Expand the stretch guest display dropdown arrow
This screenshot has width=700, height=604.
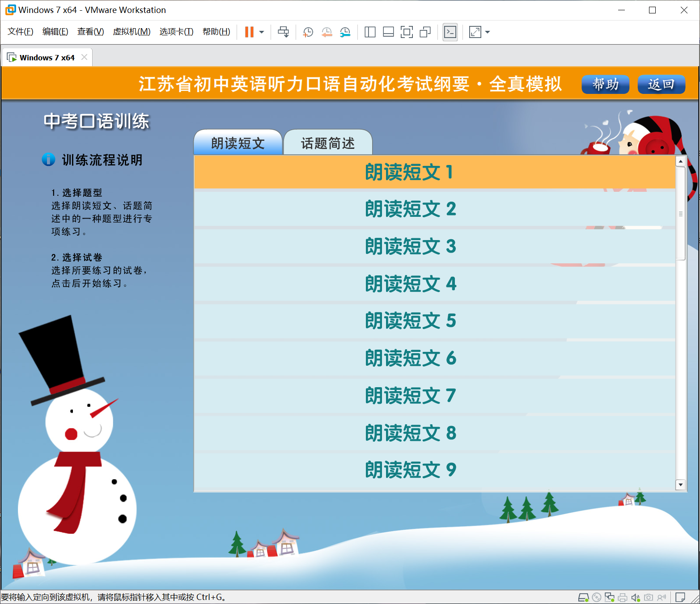click(488, 32)
